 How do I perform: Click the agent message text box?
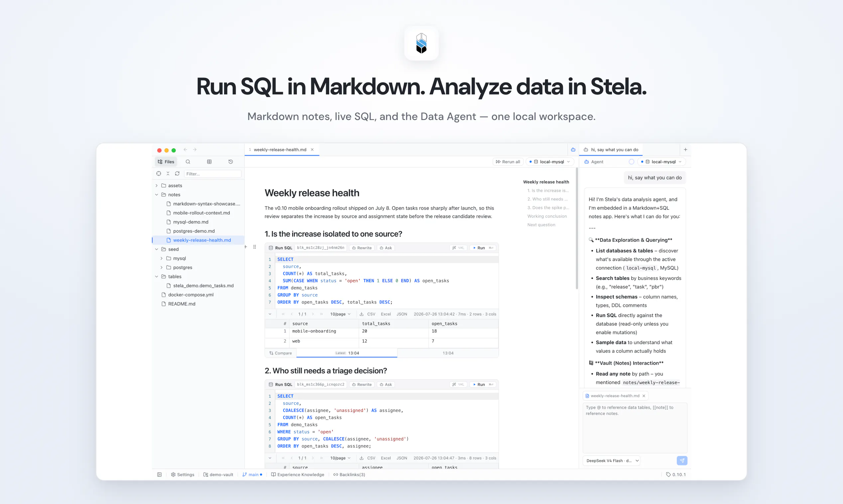tap(635, 428)
